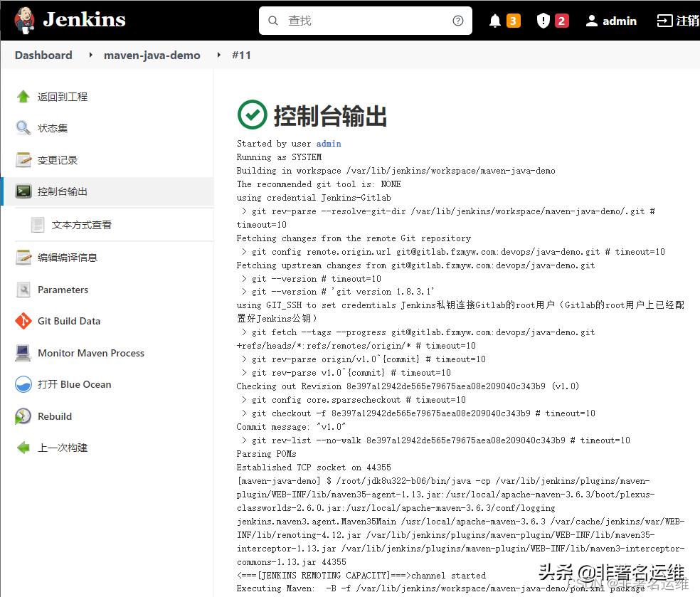The image size is (700, 597).
Task: Click the security warning badge showing 2
Action: point(552,21)
